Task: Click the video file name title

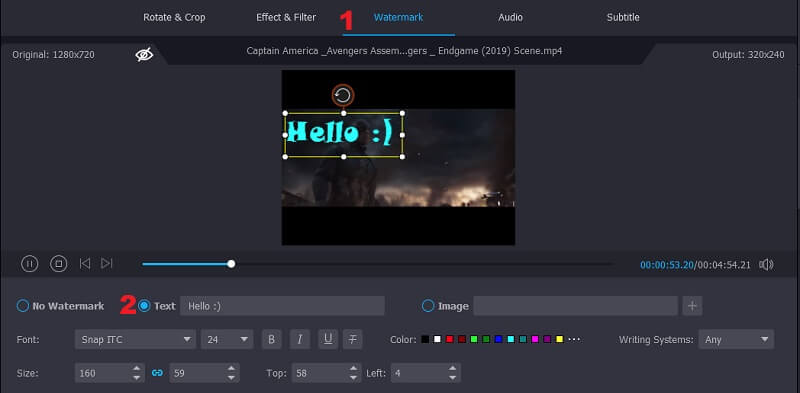Action: [x=404, y=51]
